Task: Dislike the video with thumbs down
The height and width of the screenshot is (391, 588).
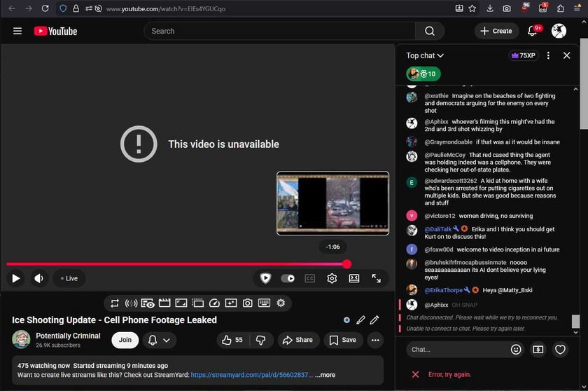Action: click(x=260, y=340)
